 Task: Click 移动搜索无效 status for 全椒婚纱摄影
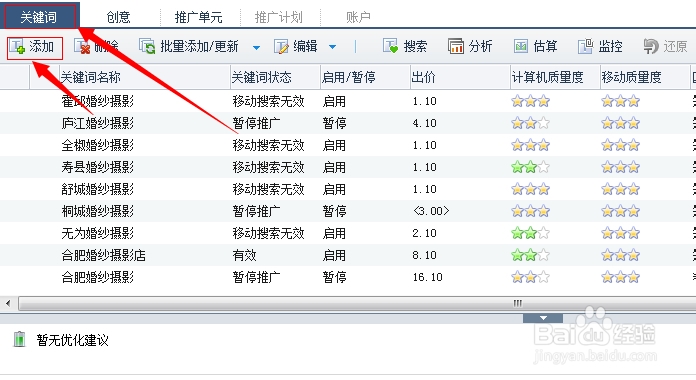269,145
